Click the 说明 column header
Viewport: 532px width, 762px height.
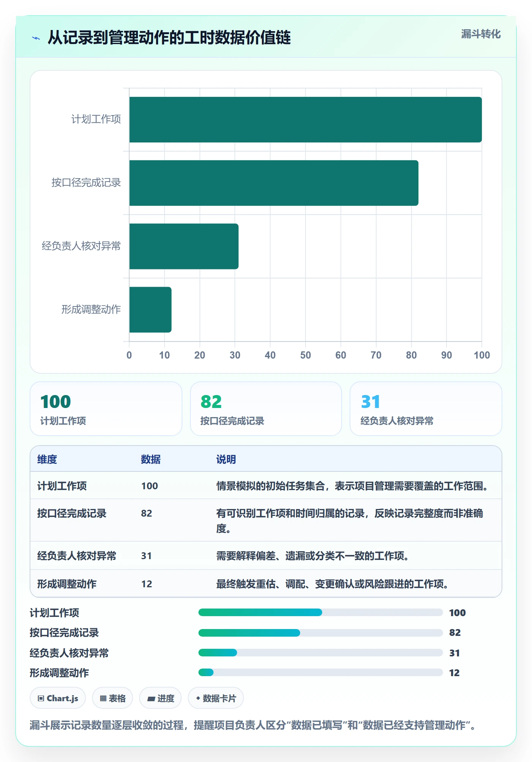coord(226,459)
